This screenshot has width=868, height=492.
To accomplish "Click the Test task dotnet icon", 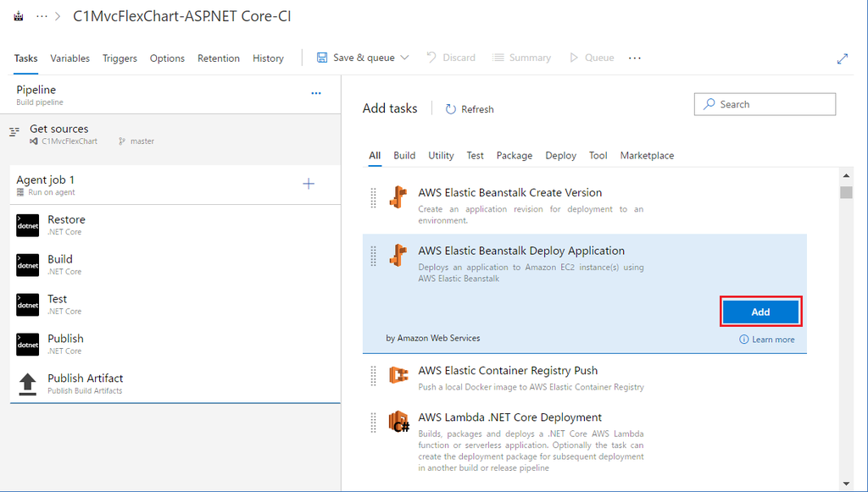I will click(28, 305).
